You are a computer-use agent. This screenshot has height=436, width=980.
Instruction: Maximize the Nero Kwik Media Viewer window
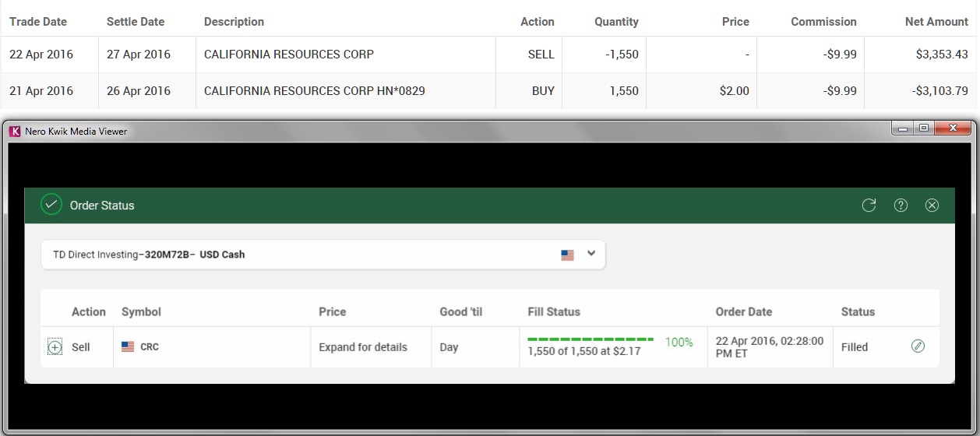click(924, 128)
